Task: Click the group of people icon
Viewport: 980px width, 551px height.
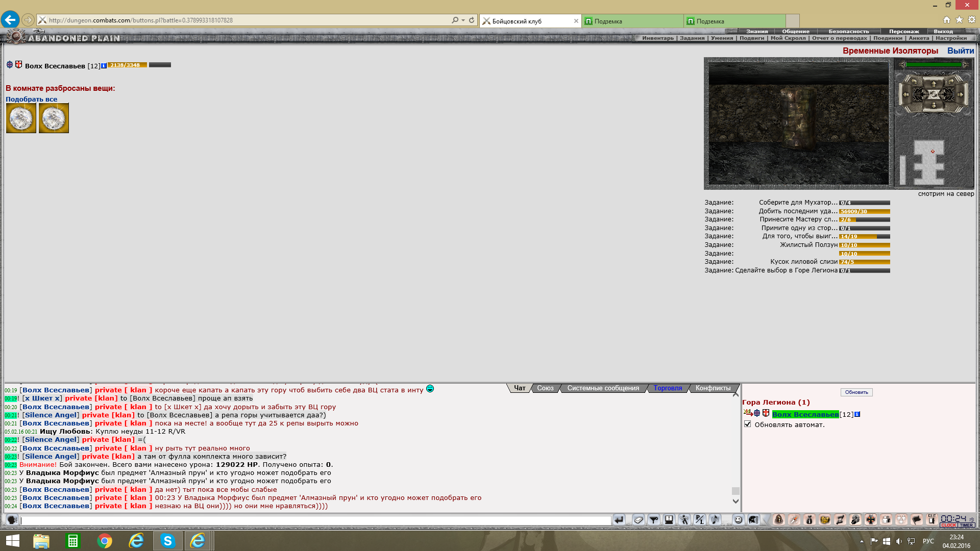Action: [x=901, y=520]
